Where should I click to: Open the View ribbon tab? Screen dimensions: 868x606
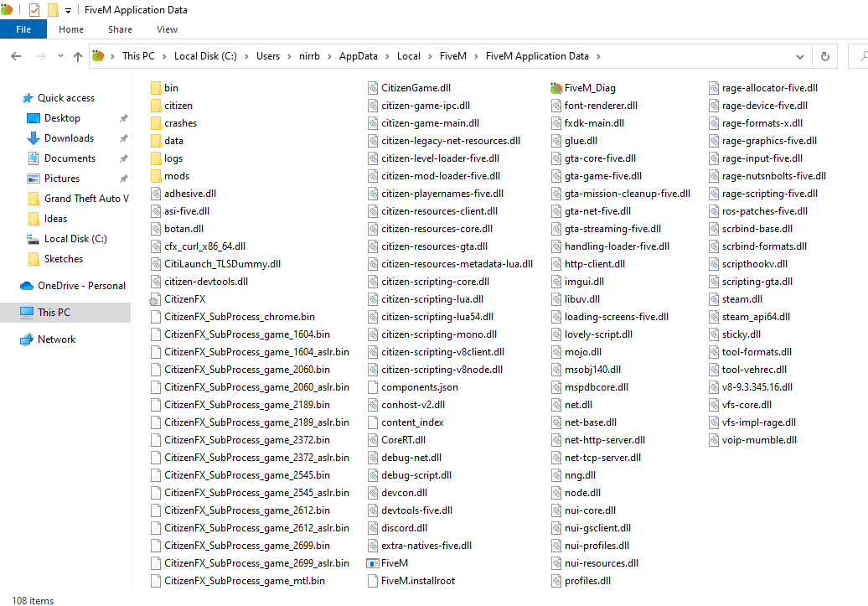pos(168,29)
